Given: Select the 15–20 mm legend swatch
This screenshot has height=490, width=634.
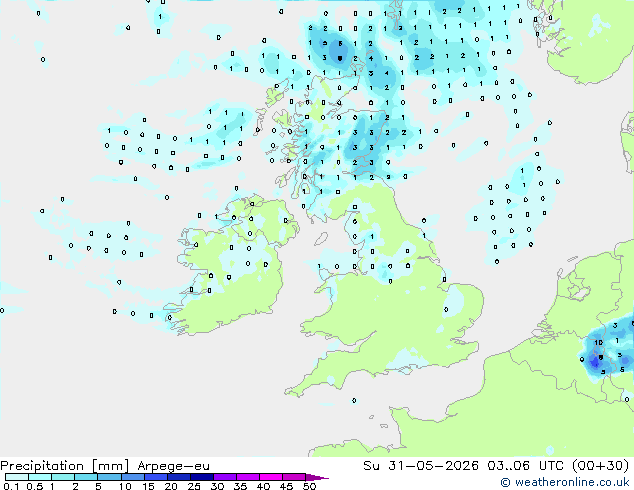Looking at the screenshot, I should tap(155, 477).
